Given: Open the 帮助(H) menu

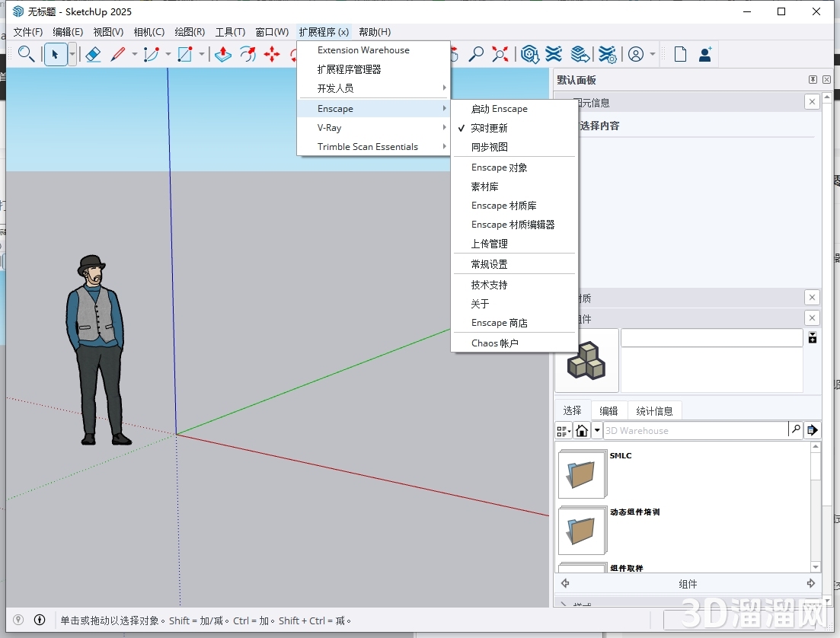Looking at the screenshot, I should point(375,32).
